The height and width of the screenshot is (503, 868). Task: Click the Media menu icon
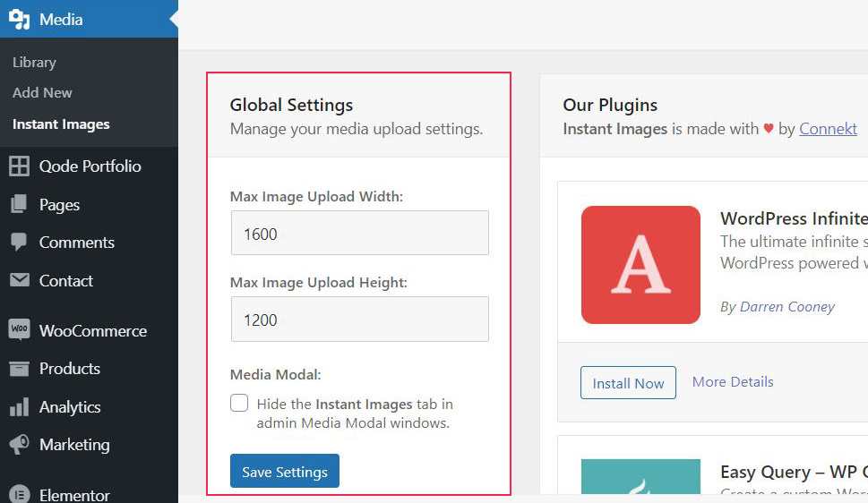coord(20,20)
